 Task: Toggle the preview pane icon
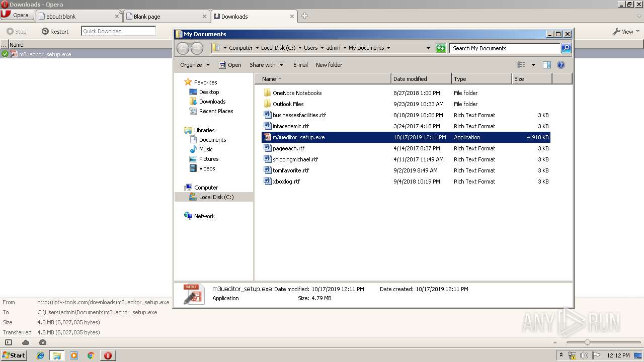(547, 65)
